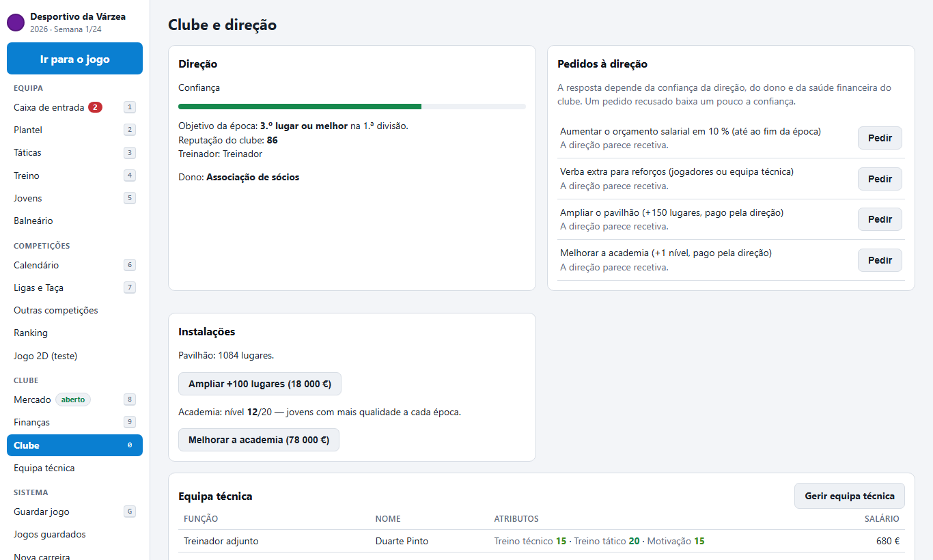Go to Outras competições

(x=74, y=310)
